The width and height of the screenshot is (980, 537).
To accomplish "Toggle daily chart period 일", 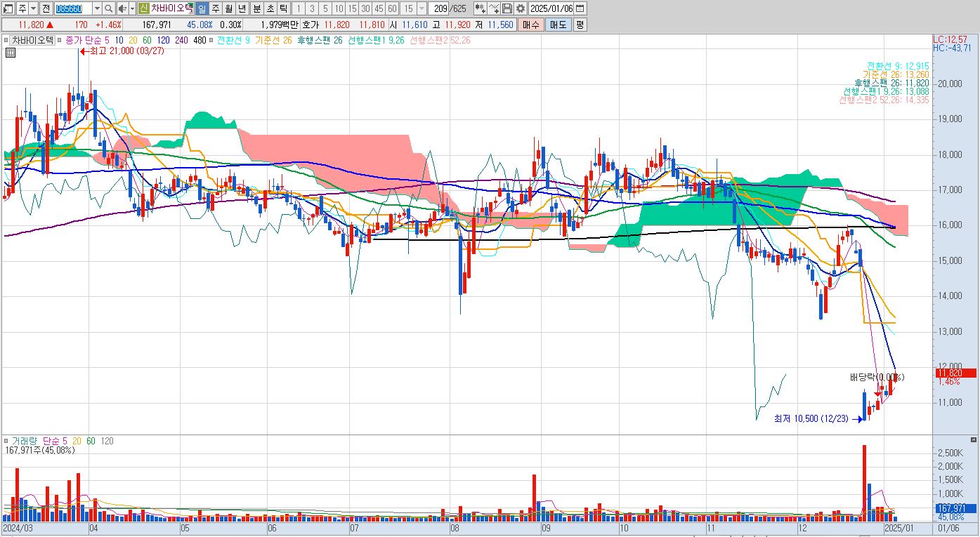I will point(201,8).
